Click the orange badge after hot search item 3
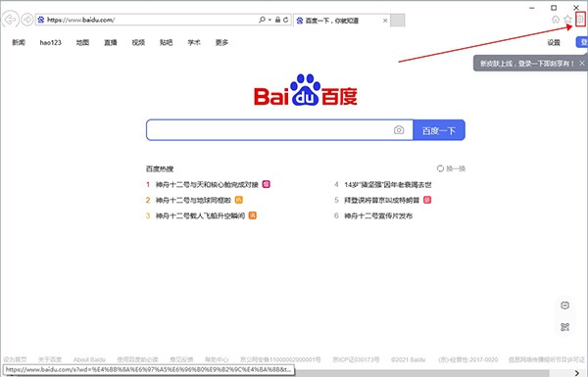Screen dimensions: 588x377 pos(253,215)
